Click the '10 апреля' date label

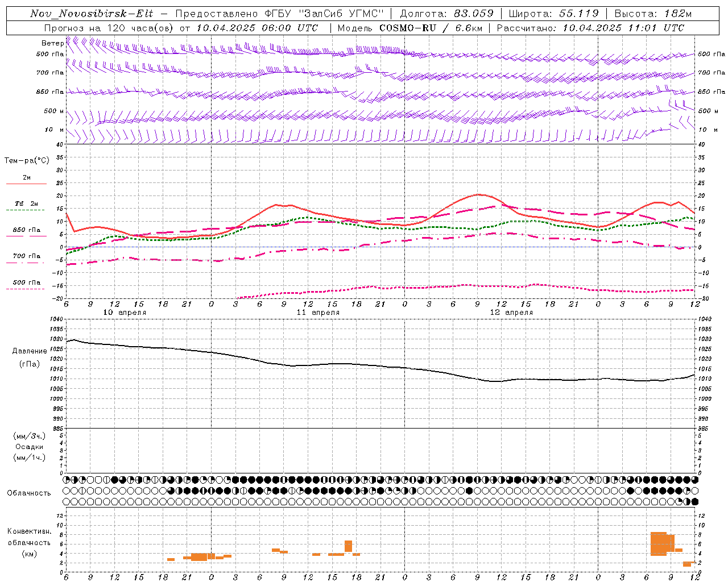[125, 313]
